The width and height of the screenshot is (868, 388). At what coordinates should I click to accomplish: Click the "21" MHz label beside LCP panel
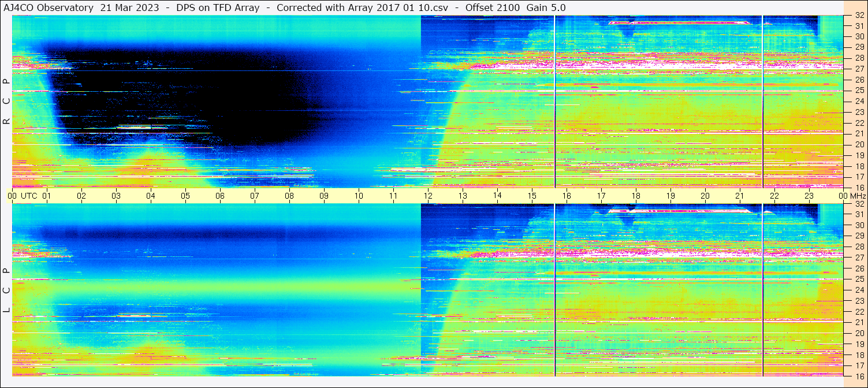click(859, 323)
